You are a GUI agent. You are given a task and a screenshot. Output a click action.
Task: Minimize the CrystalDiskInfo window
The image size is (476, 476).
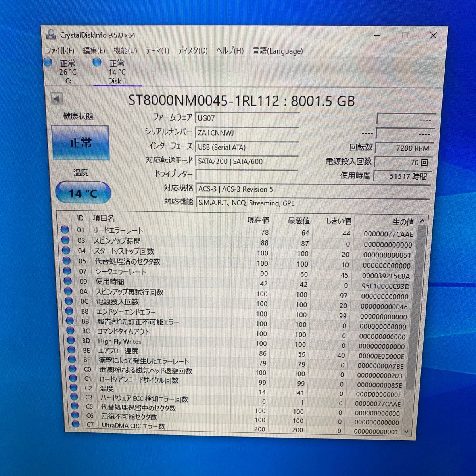point(377,35)
